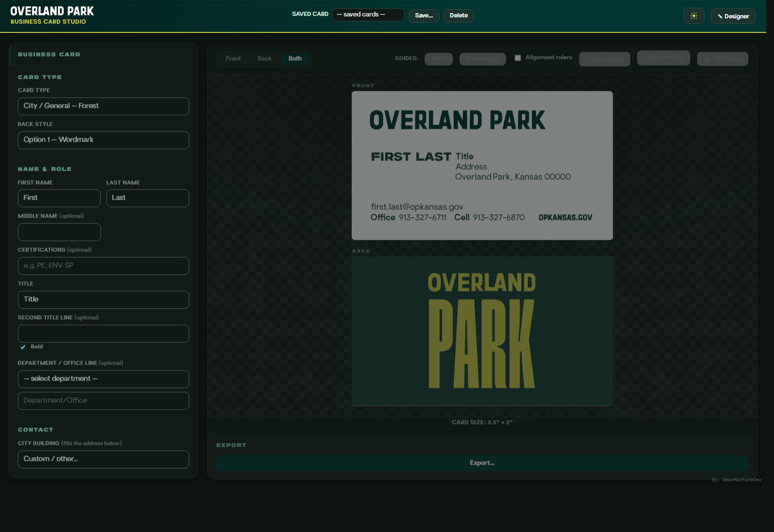Uncheck the Bold checkbox
The width and height of the screenshot is (774, 532).
[23, 347]
